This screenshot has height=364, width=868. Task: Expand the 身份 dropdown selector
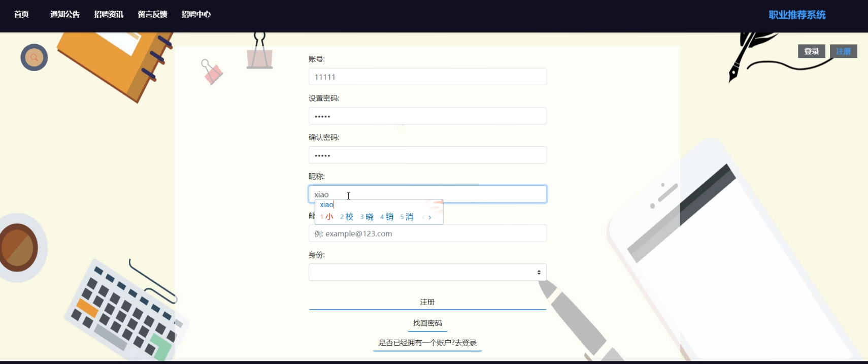click(x=427, y=272)
